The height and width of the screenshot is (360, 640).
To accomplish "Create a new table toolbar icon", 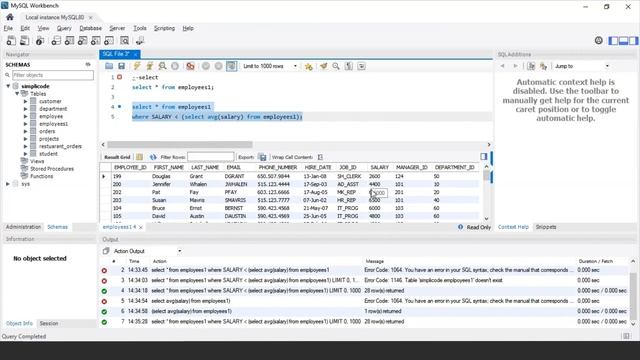I will click(x=69, y=41).
